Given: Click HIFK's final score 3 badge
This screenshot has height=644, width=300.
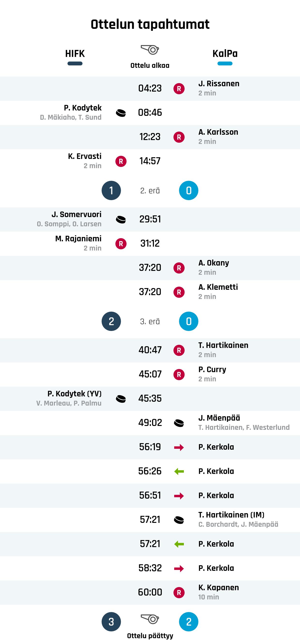Looking at the screenshot, I should [111, 622].
